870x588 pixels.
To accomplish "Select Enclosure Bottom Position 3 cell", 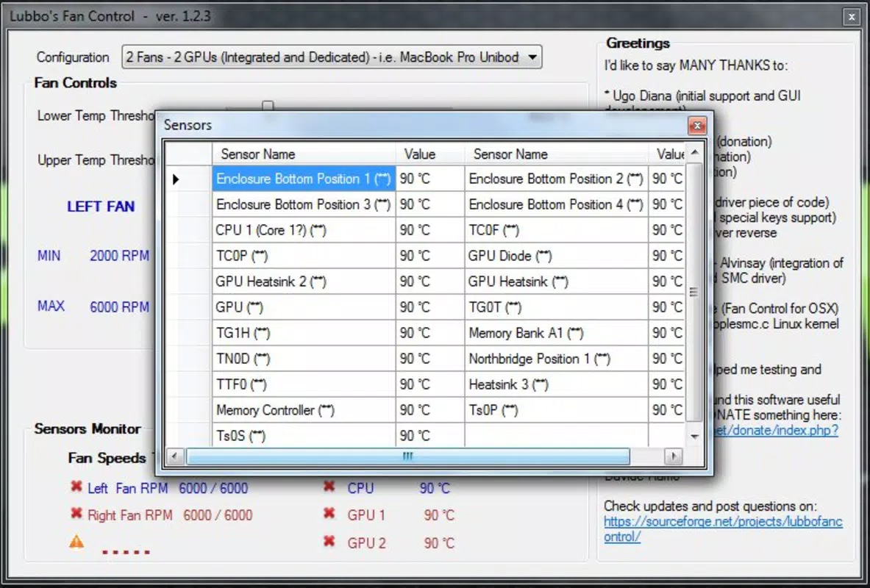I will 304,204.
